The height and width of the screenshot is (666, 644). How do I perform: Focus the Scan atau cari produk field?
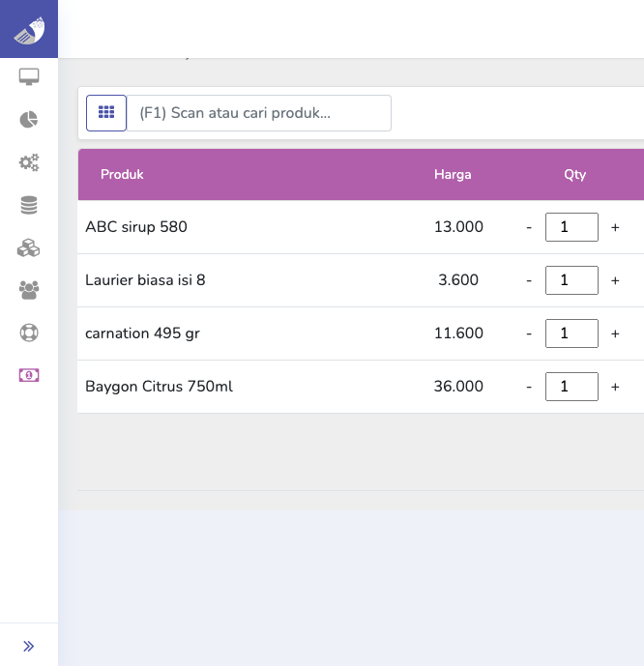click(x=259, y=113)
